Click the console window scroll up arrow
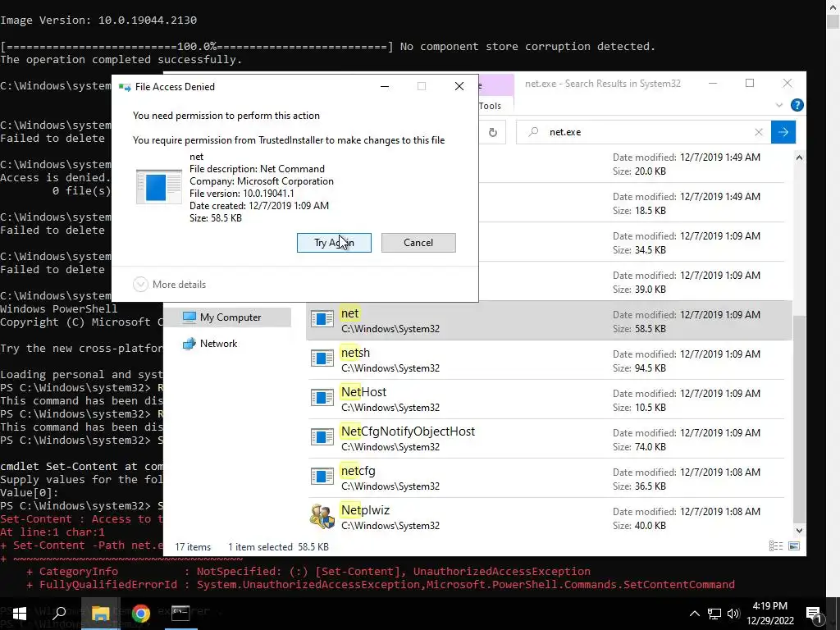This screenshot has height=630, width=840. click(833, 7)
